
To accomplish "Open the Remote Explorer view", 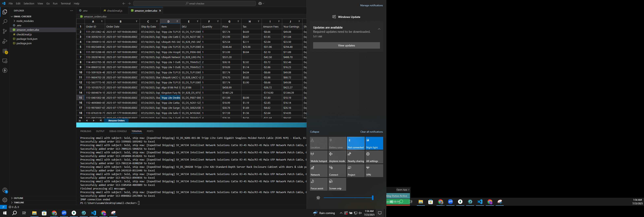I will click(5, 61).
